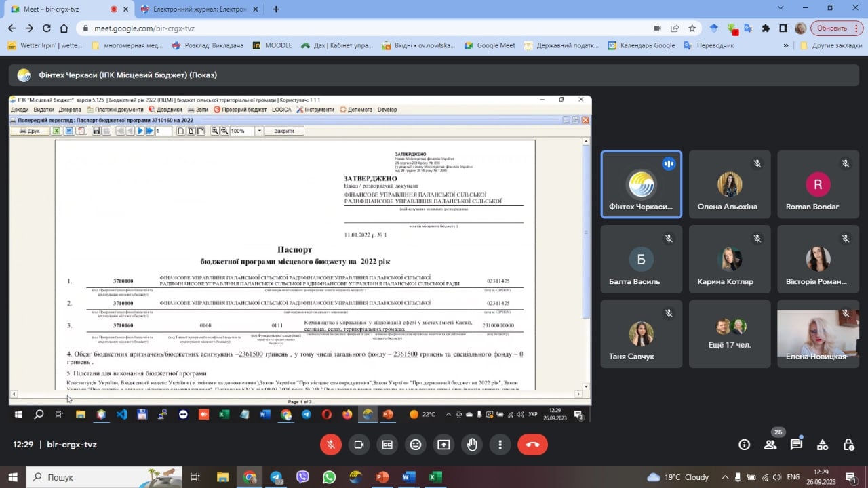Image resolution: width=868 pixels, height=488 pixels.
Task: Open meeting details info icon
Action: [745, 445]
